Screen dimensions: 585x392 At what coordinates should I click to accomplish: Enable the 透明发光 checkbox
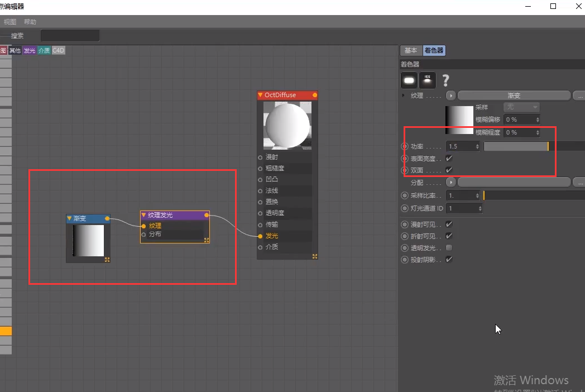tap(449, 247)
